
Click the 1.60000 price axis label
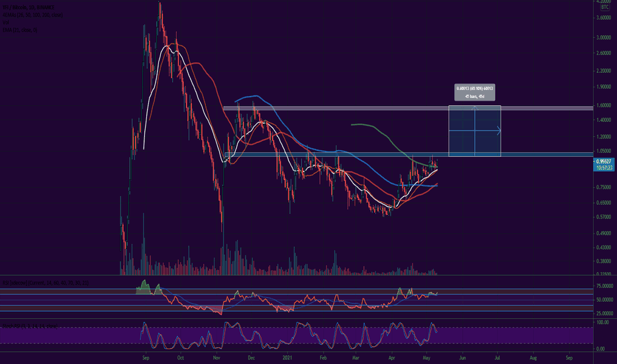pyautogui.click(x=604, y=105)
